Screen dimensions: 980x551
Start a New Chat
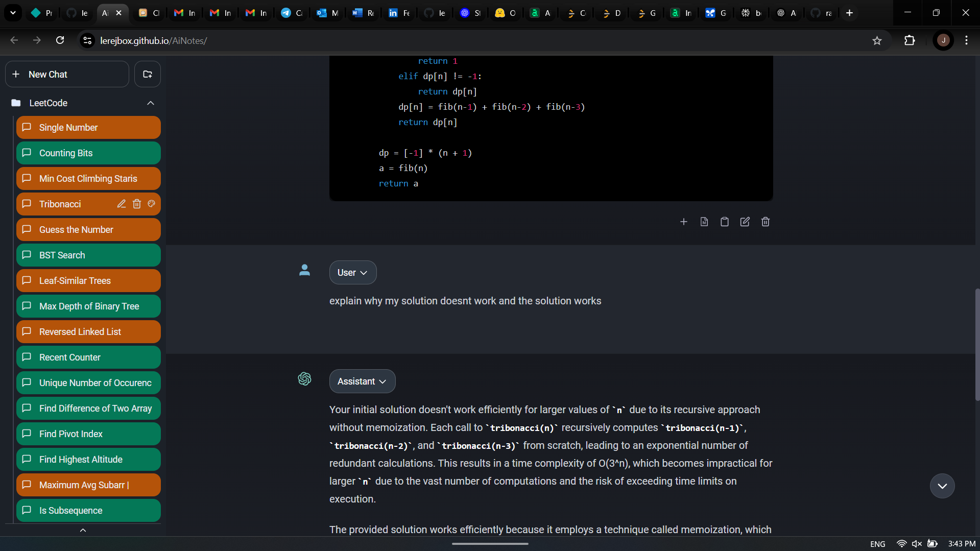pos(67,74)
